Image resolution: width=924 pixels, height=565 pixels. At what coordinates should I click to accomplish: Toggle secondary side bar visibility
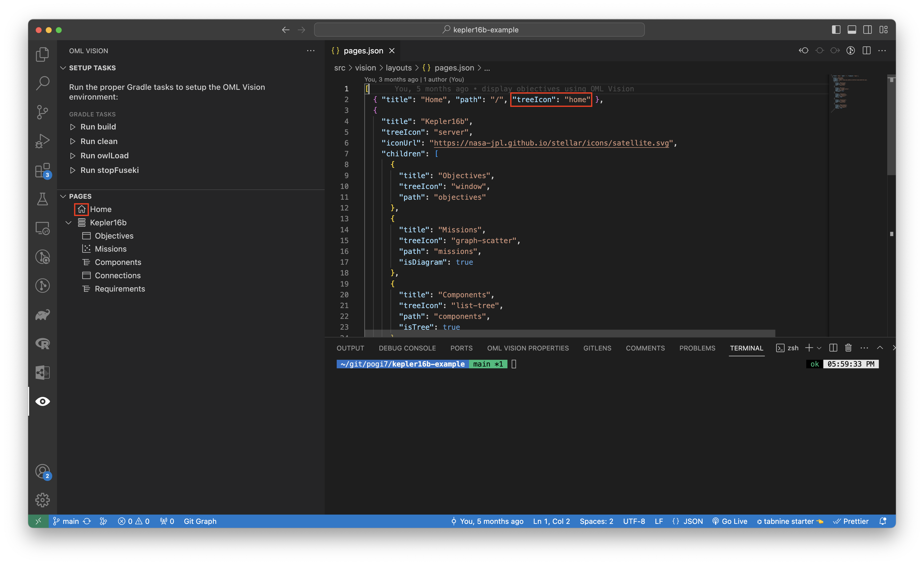tap(867, 30)
